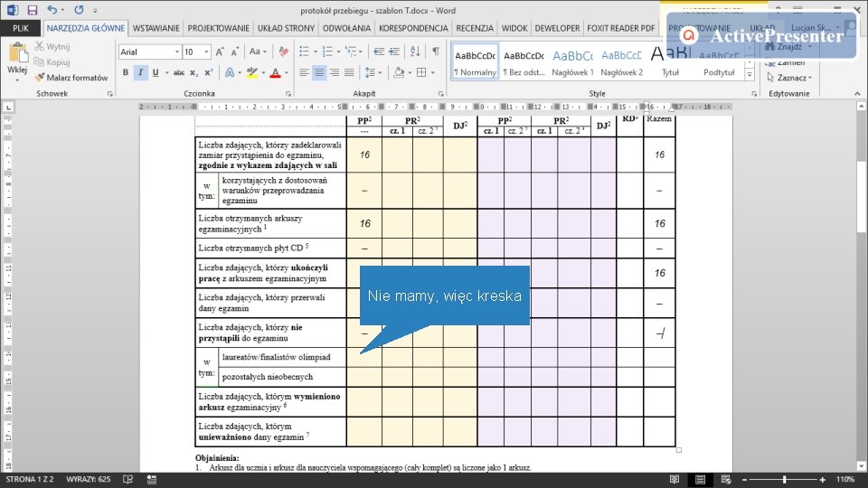
Task: Open the font name Arial dropdown
Action: pyautogui.click(x=177, y=52)
